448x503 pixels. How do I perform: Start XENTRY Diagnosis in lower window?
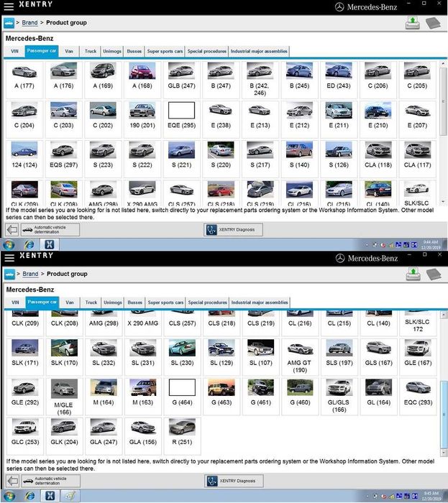[234, 481]
